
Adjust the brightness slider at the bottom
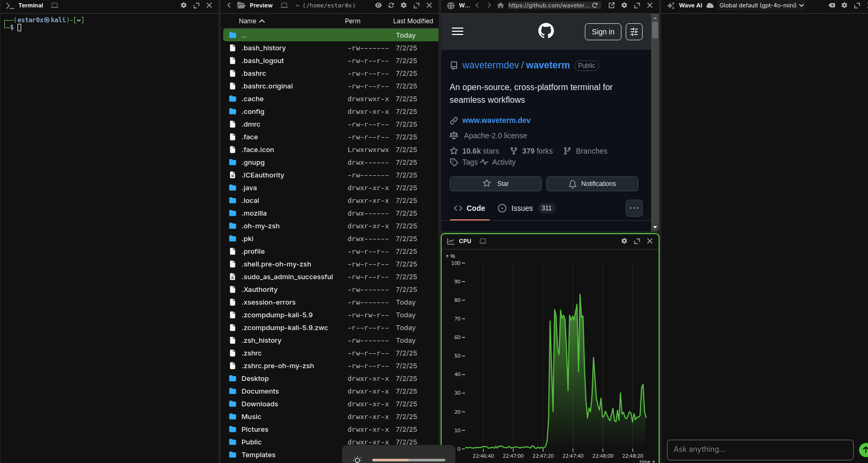pos(408,460)
